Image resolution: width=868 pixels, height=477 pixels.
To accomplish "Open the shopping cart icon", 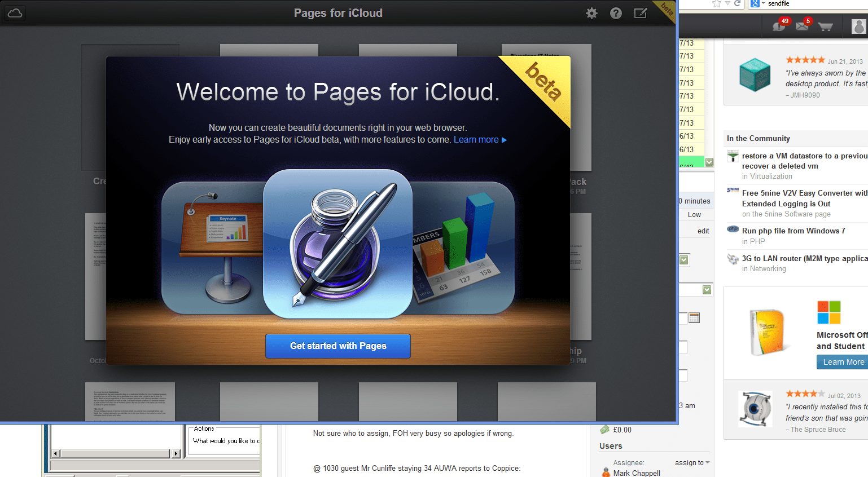I will click(x=826, y=26).
